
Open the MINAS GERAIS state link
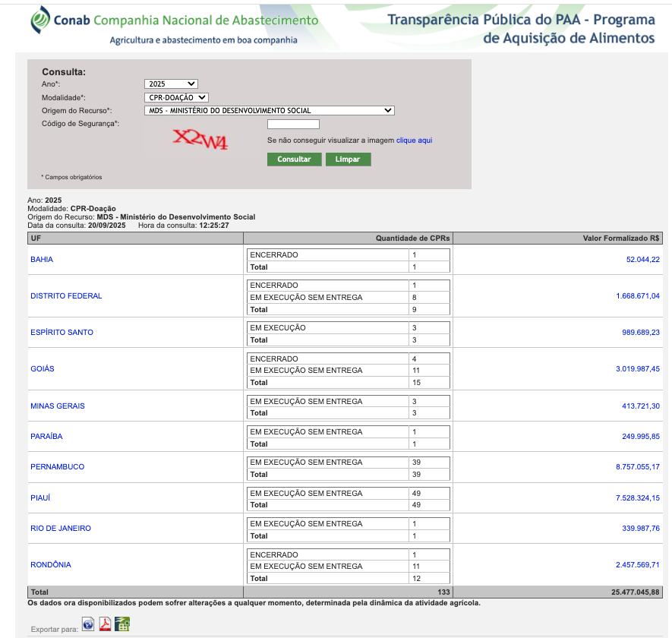pos(58,406)
